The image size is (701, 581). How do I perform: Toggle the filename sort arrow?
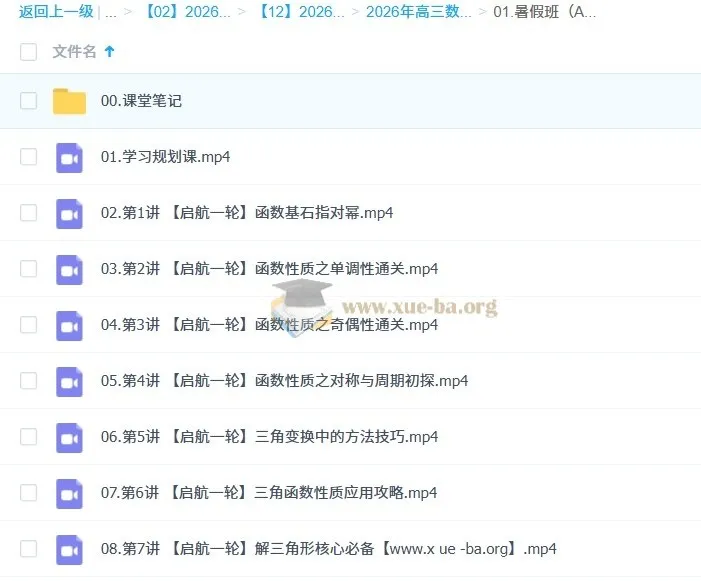point(110,51)
